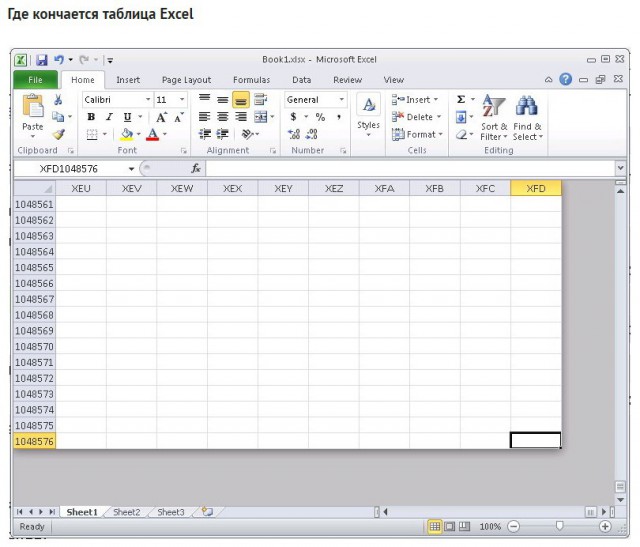Click the Center text icon
This screenshot has height=547, width=640.
(x=222, y=117)
